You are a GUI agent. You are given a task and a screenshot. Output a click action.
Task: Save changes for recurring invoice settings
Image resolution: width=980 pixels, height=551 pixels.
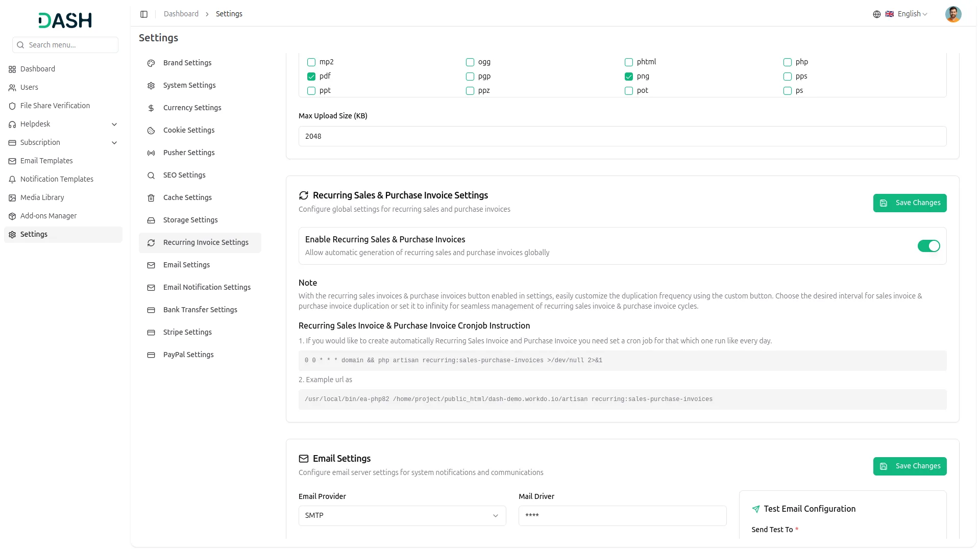point(909,203)
